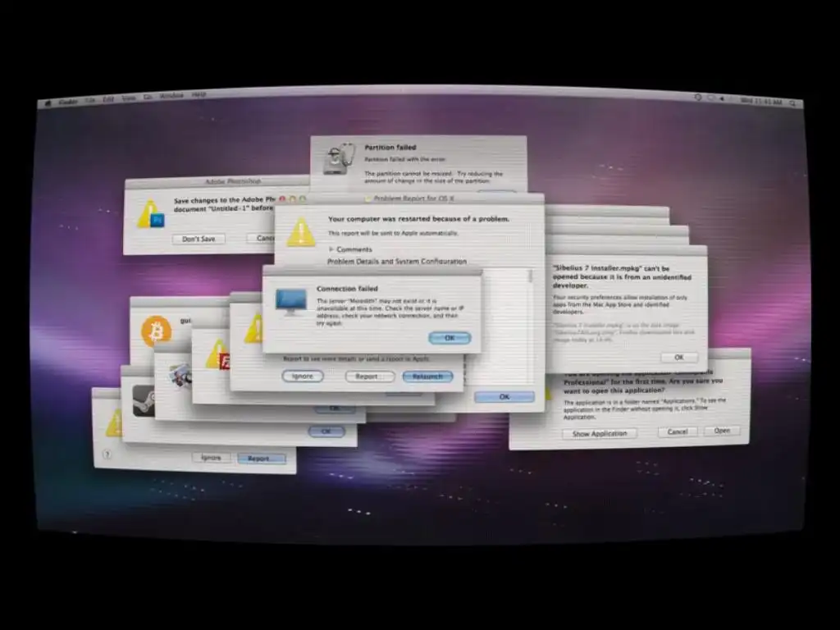Open the Edit menu
The height and width of the screenshot is (630, 840).
[109, 99]
